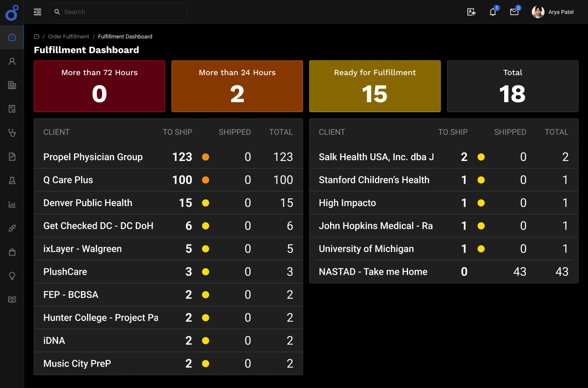Open the plug integrations sidebar icon
Viewport: 588px width, 388px height.
coord(12,228)
